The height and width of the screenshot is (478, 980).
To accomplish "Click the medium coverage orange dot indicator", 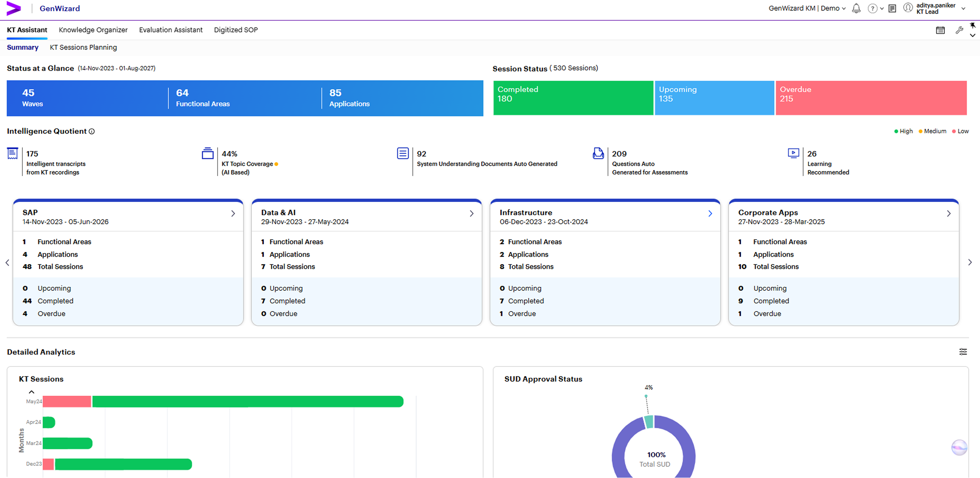I will (x=276, y=164).
